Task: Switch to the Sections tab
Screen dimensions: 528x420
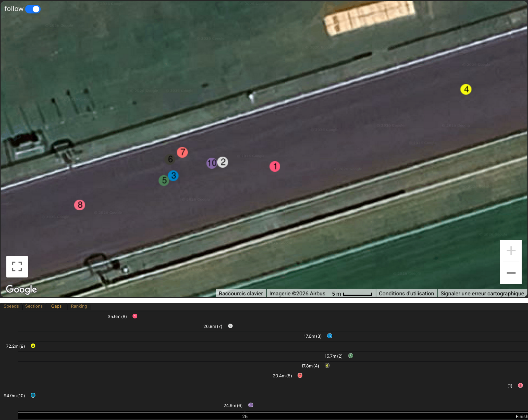Action: (34, 306)
